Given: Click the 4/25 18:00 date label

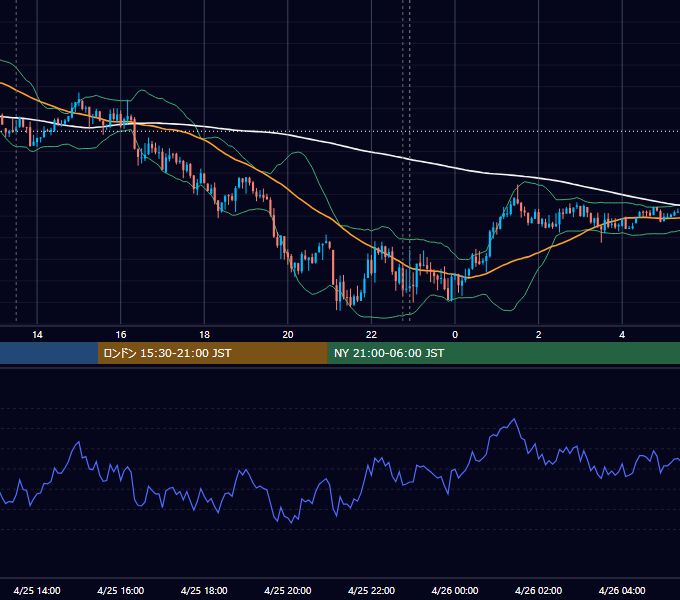Looking at the screenshot, I should point(204,590).
